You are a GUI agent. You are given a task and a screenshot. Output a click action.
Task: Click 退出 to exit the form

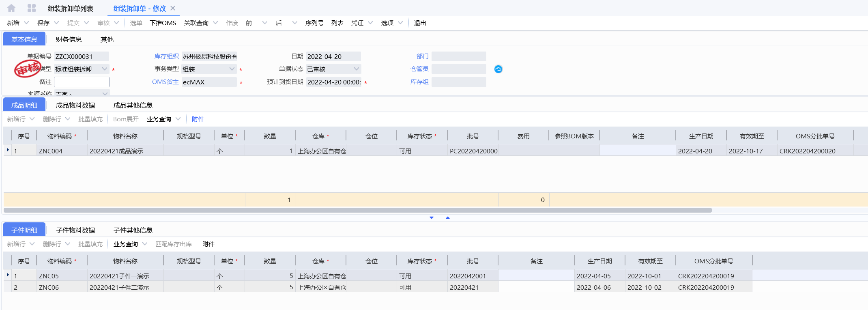click(420, 23)
